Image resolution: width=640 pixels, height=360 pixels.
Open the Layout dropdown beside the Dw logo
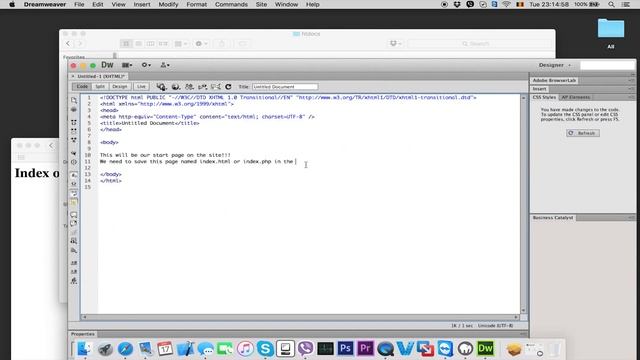[x=127, y=65]
